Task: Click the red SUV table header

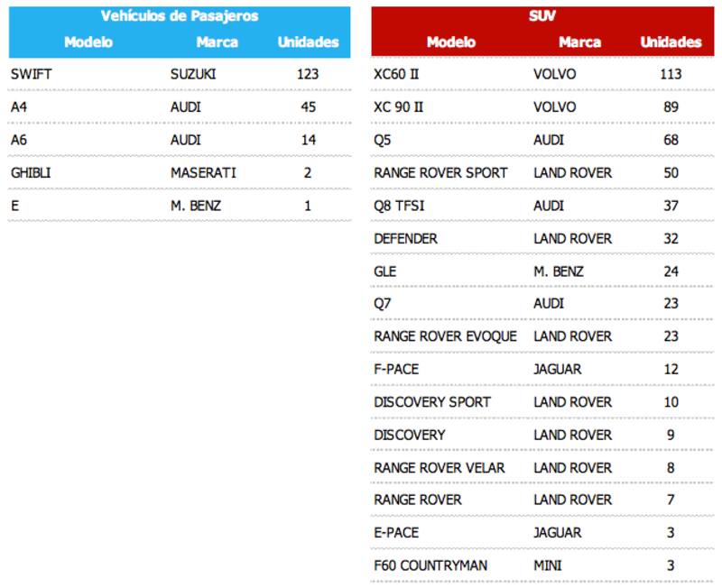Action: [x=542, y=16]
